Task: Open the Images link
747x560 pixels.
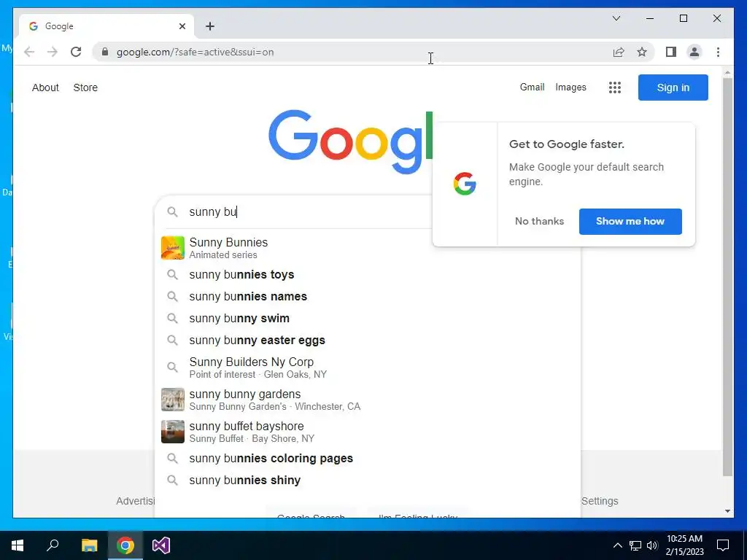Action: (570, 87)
